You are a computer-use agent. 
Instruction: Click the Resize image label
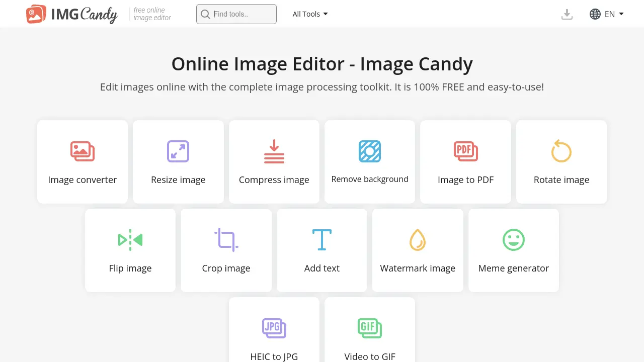coord(178,180)
